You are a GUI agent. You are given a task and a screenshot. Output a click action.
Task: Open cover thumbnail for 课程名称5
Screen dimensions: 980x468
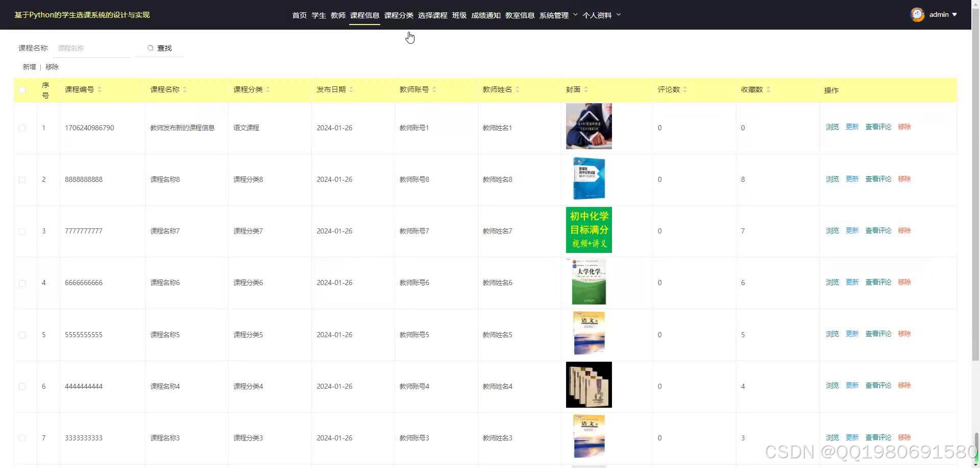(589, 333)
